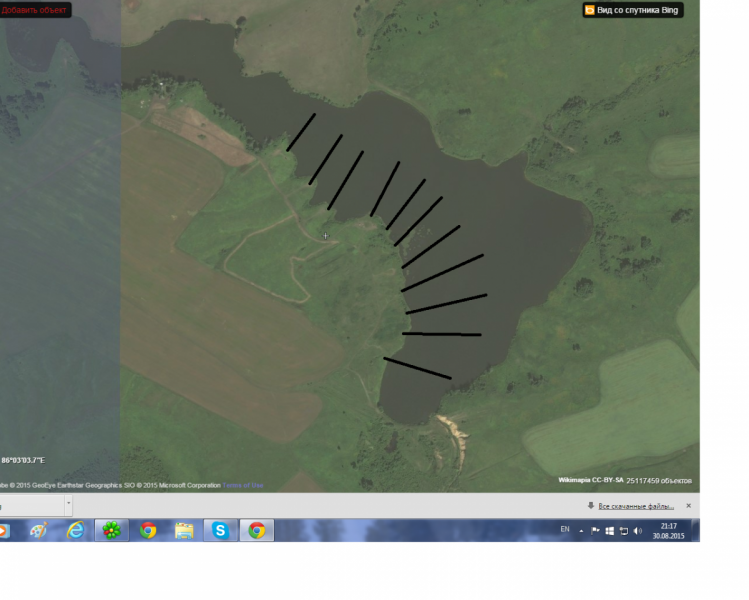Click the Wikimapia CC-BY-SA attribution text
This screenshot has height=600, width=749.
[x=590, y=480]
